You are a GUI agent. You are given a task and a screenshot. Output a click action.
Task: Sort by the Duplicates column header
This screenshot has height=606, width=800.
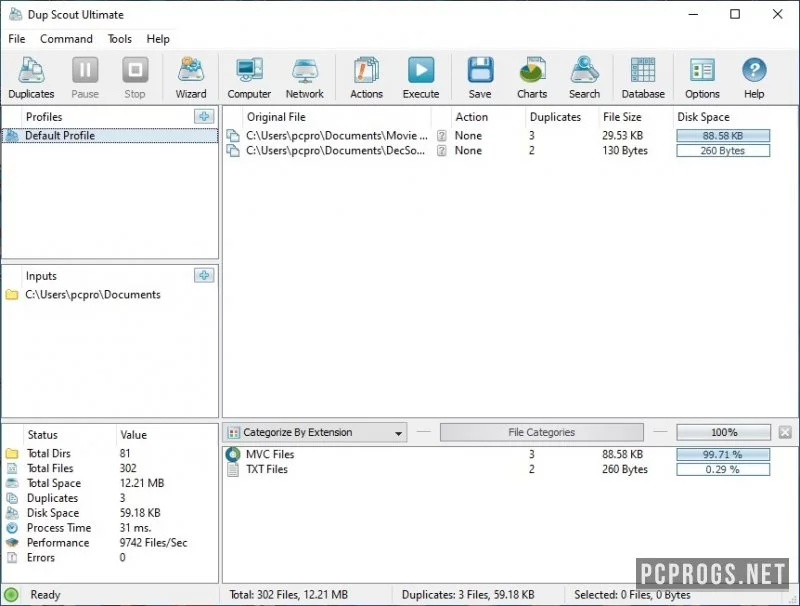[561, 117]
